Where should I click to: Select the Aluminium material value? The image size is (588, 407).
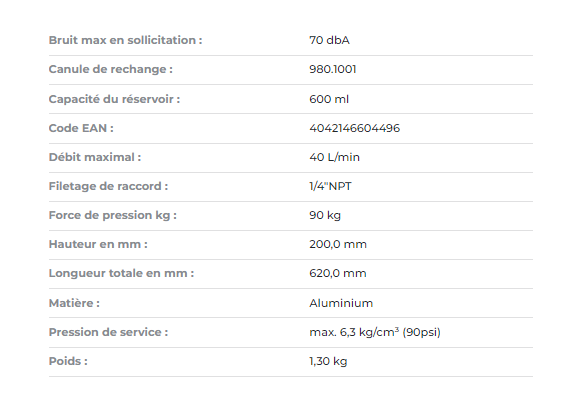point(341,303)
